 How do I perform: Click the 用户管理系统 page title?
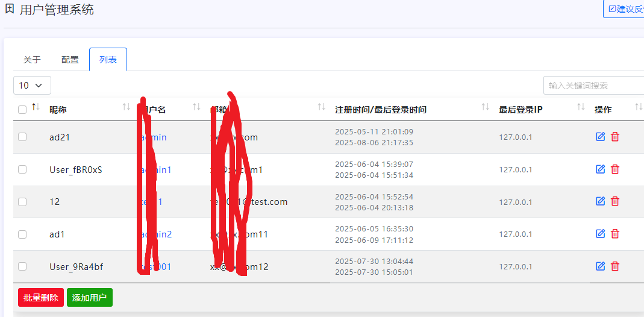[x=57, y=9]
